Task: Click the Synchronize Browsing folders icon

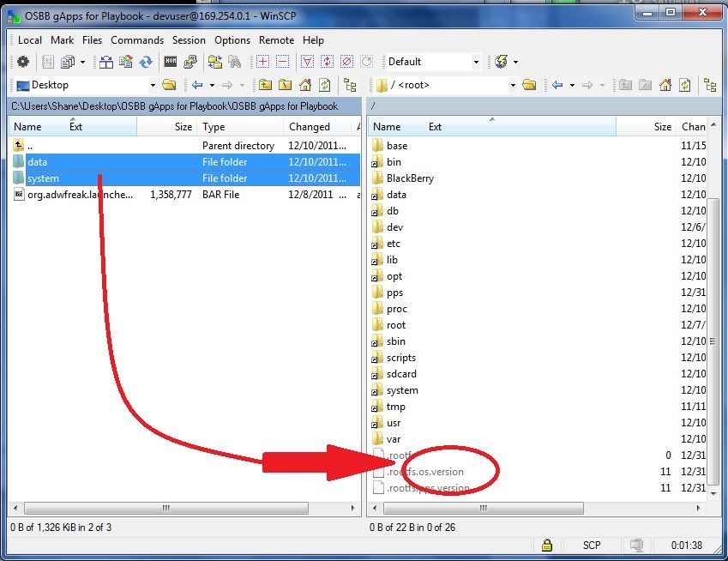Action: (214, 61)
